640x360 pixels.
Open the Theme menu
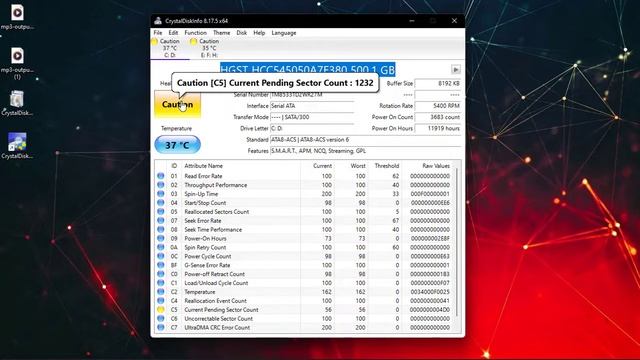coord(222,33)
